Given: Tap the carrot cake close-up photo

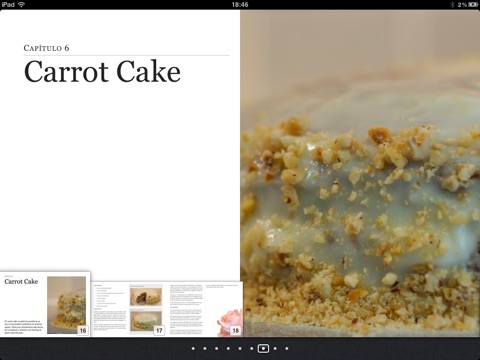Looking at the screenshot, I should point(360,173).
